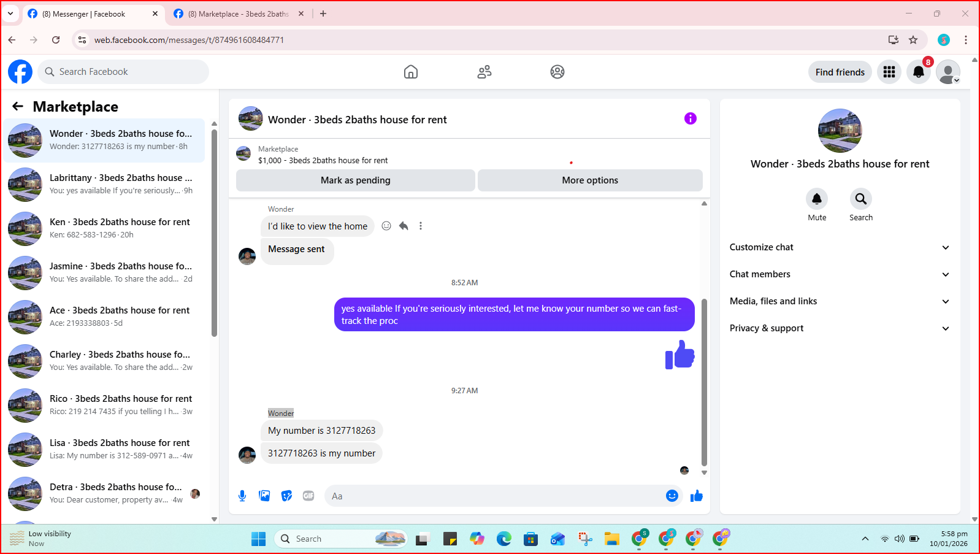The image size is (980, 554).
Task: Click Mark as pending button
Action: point(356,180)
